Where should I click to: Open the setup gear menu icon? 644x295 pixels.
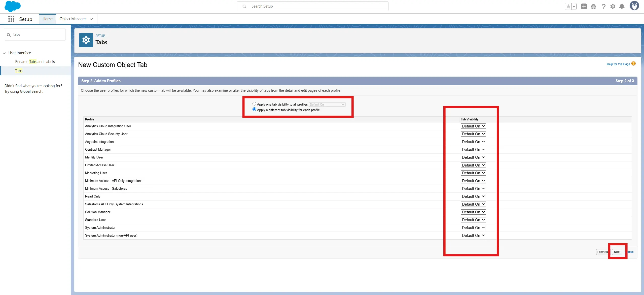(x=613, y=7)
